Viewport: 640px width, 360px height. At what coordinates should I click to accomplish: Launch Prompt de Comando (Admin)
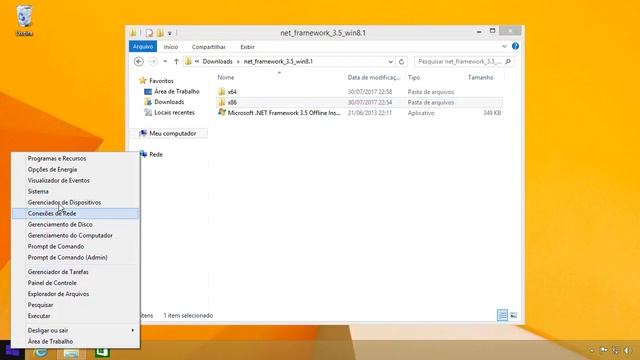[76, 258]
